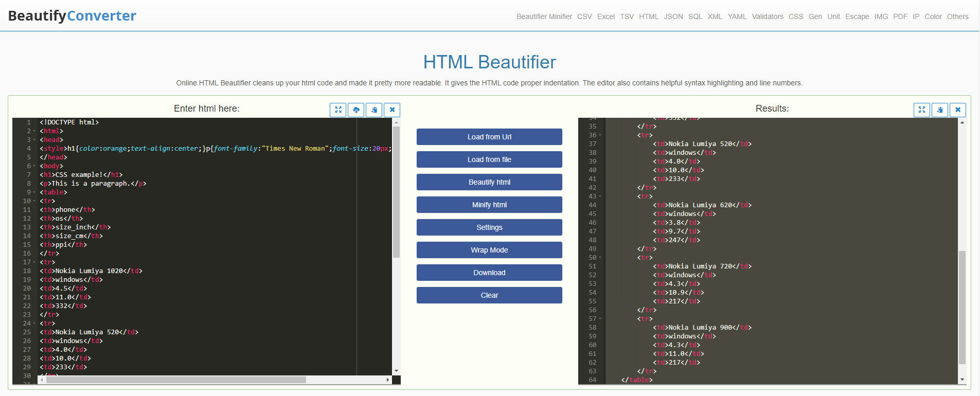Collapse the tr block at Results line 50
Image resolution: width=980 pixels, height=396 pixels.
[x=600, y=258]
